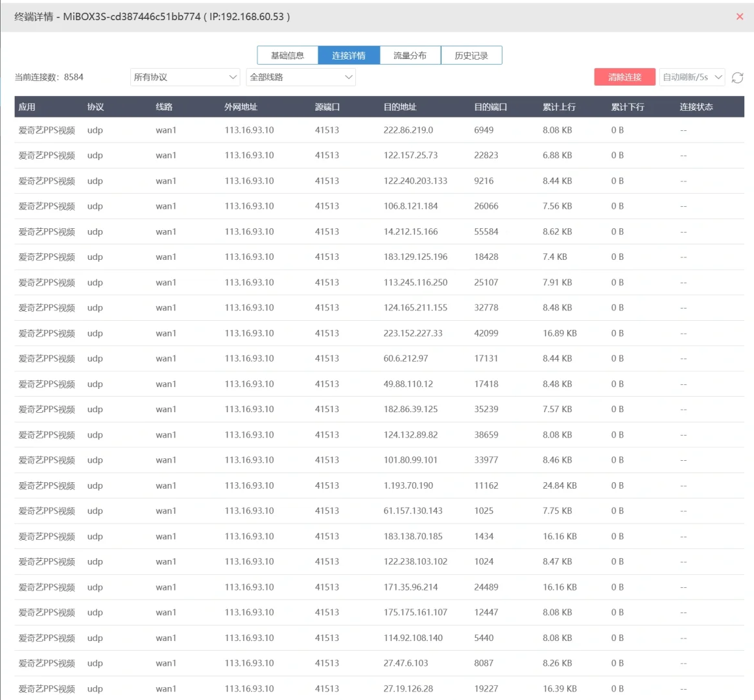Select destination address 124.165.211.155
Screen dimensions: 754x700
coord(416,308)
